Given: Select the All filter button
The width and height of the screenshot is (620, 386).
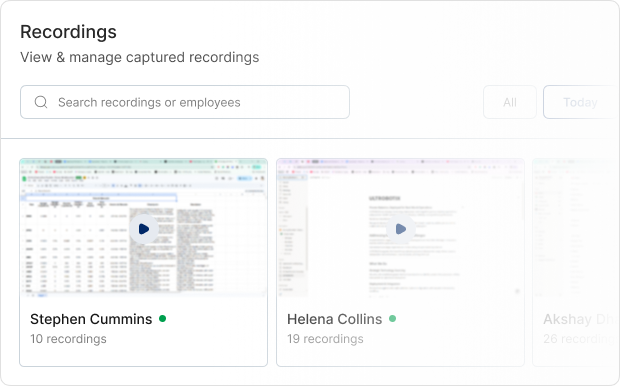Looking at the screenshot, I should (510, 102).
